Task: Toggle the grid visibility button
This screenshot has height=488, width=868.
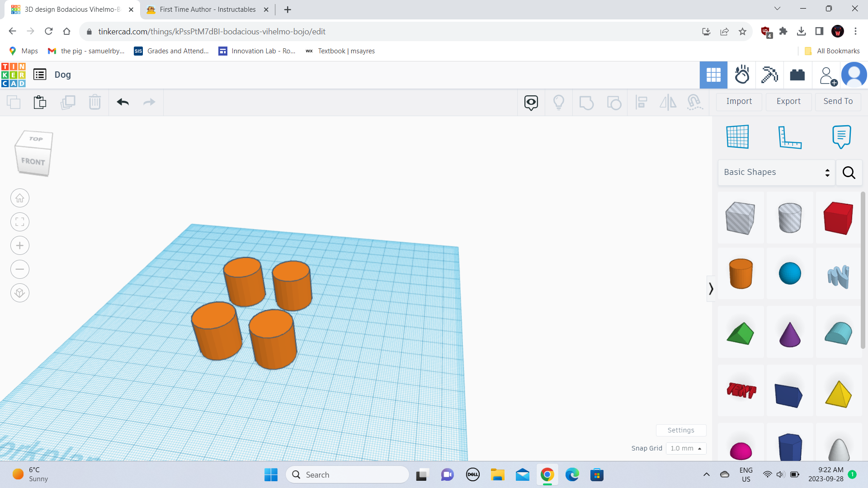Action: 737,136
